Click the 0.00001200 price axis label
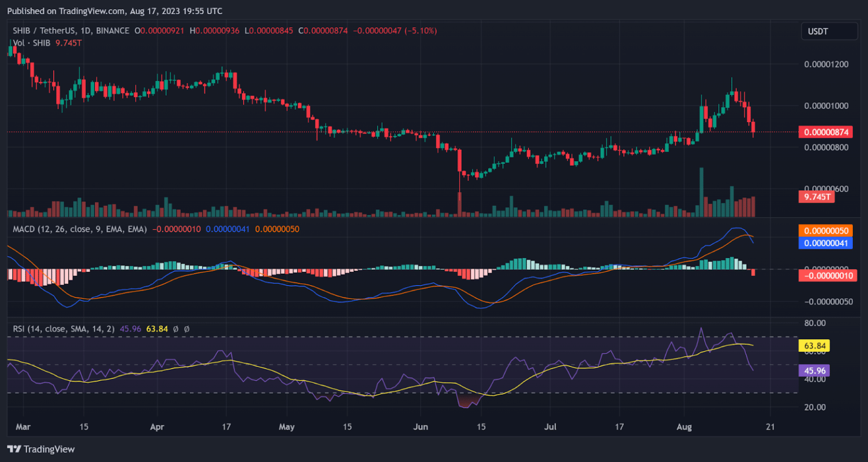Image resolution: width=868 pixels, height=462 pixels. click(x=826, y=64)
